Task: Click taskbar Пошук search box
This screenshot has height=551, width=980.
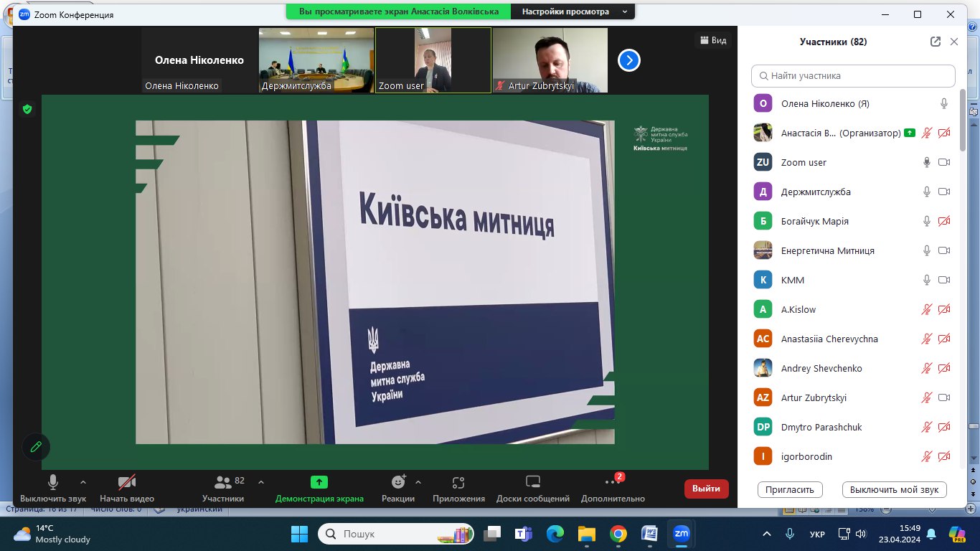Action: point(396,534)
